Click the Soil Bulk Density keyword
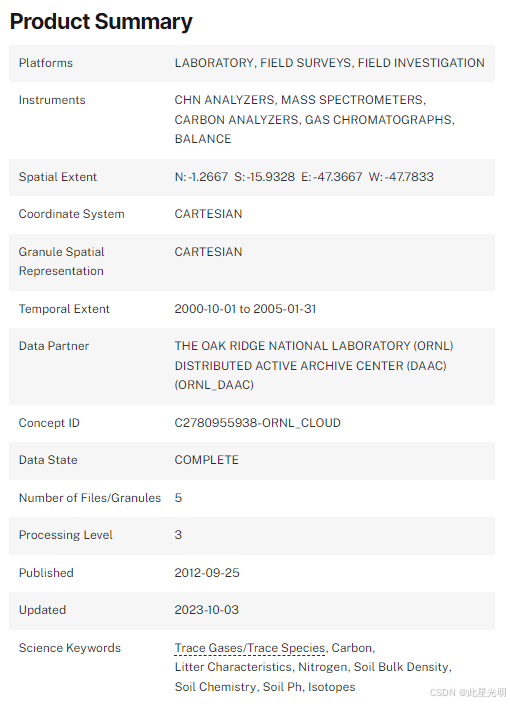 tap(401, 667)
